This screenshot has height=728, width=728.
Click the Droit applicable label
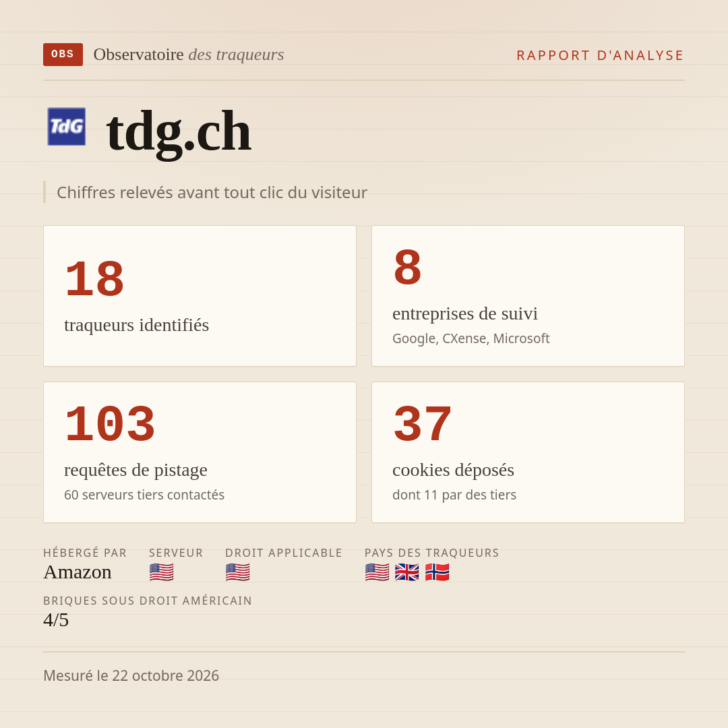(x=284, y=553)
